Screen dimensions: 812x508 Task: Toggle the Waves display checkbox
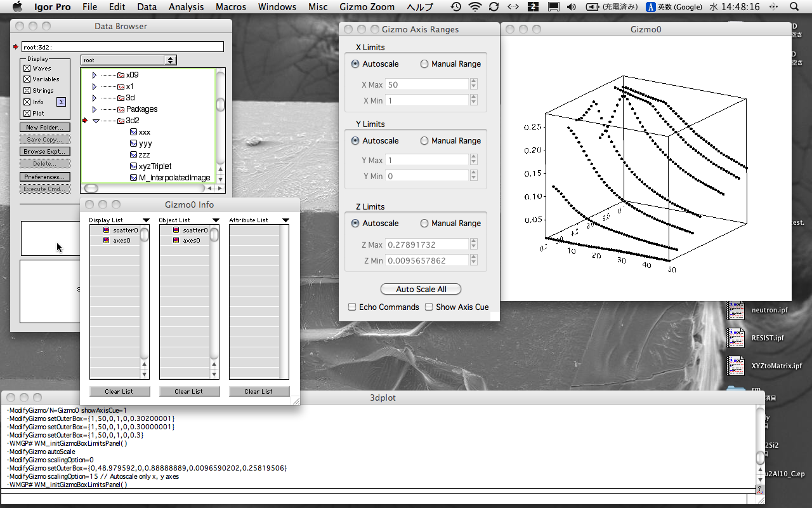[x=27, y=68]
